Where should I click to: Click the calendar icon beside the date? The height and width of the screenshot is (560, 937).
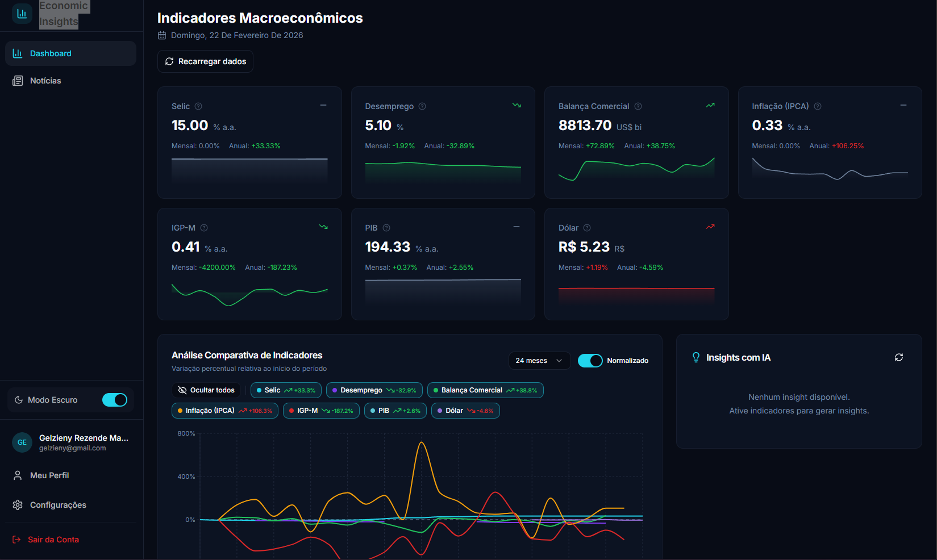click(x=161, y=35)
